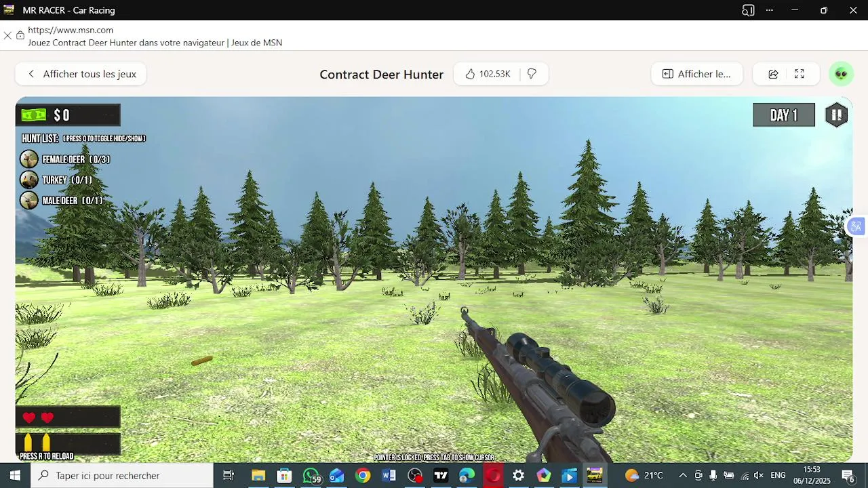The width and height of the screenshot is (868, 488).
Task: Click the Taper ici pour rechercher search box
Action: point(122,476)
